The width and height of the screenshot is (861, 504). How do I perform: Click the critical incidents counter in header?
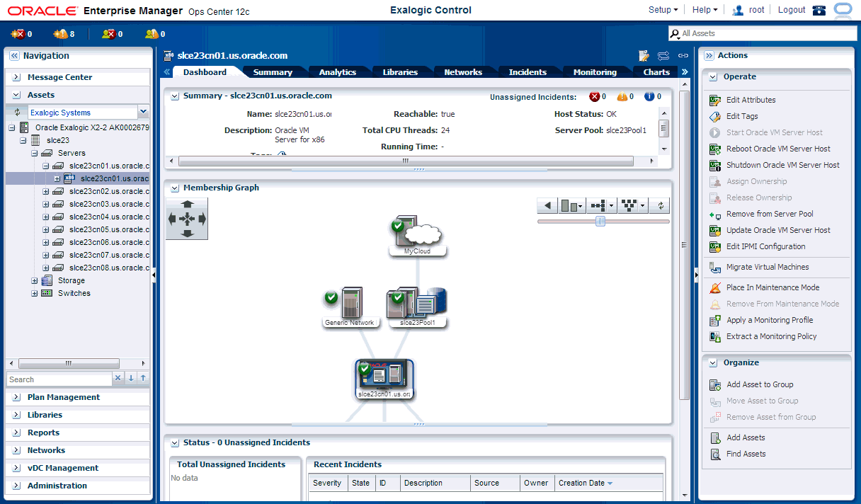click(x=21, y=34)
